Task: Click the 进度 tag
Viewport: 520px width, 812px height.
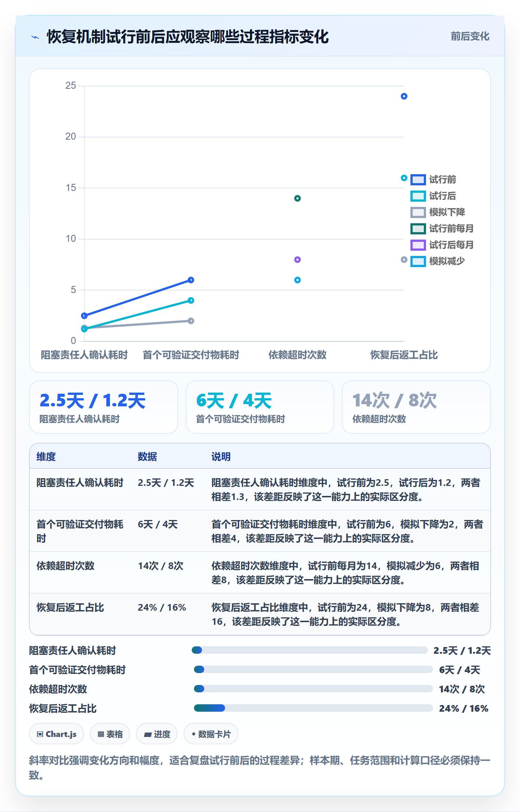Action: point(157,734)
